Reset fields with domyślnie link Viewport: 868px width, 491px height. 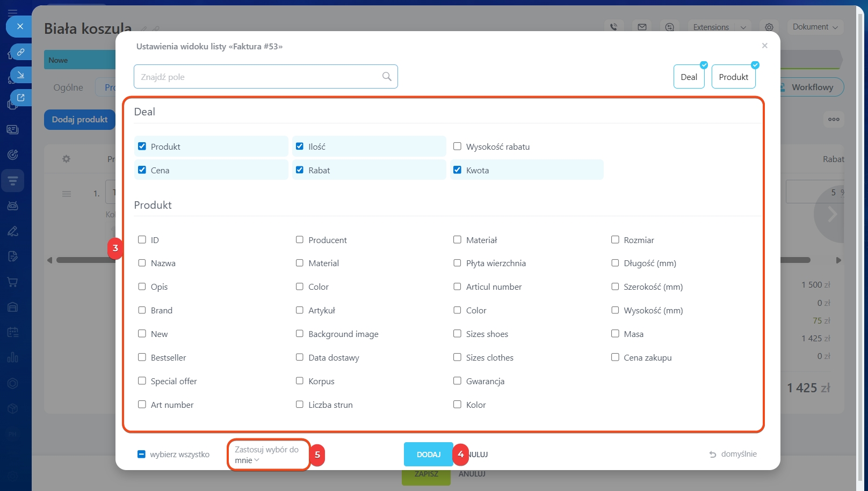pos(733,454)
